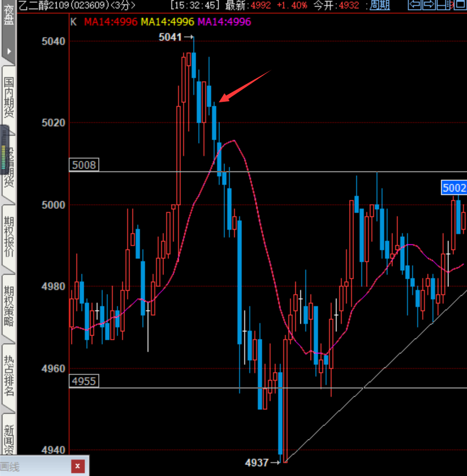Click the yellow MA14:4996 label

[167, 22]
